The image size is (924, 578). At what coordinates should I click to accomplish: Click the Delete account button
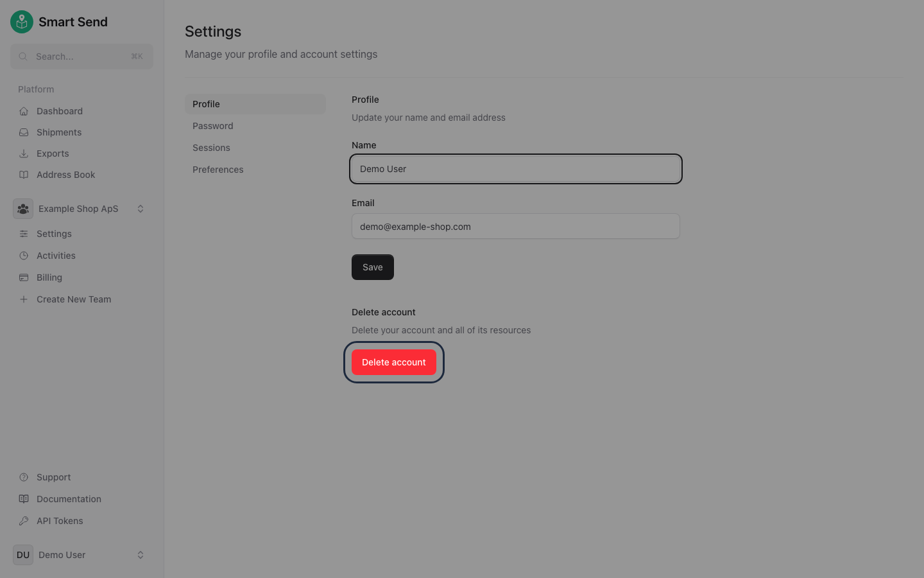point(393,362)
